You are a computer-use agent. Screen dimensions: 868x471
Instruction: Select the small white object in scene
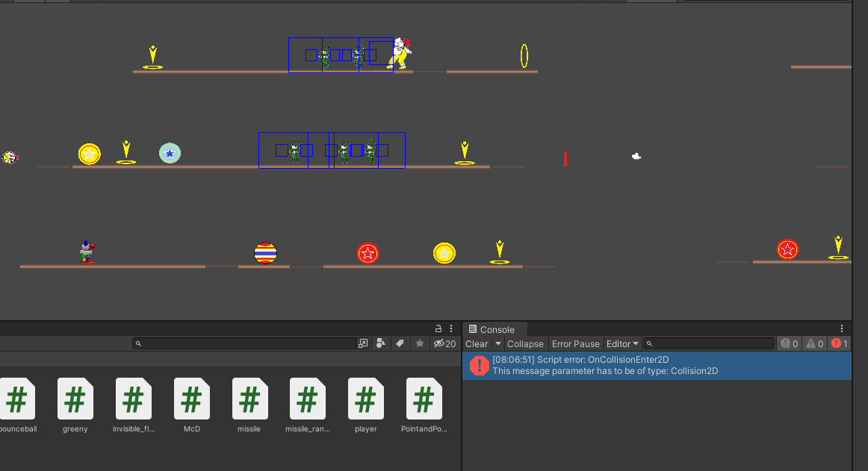tap(636, 157)
